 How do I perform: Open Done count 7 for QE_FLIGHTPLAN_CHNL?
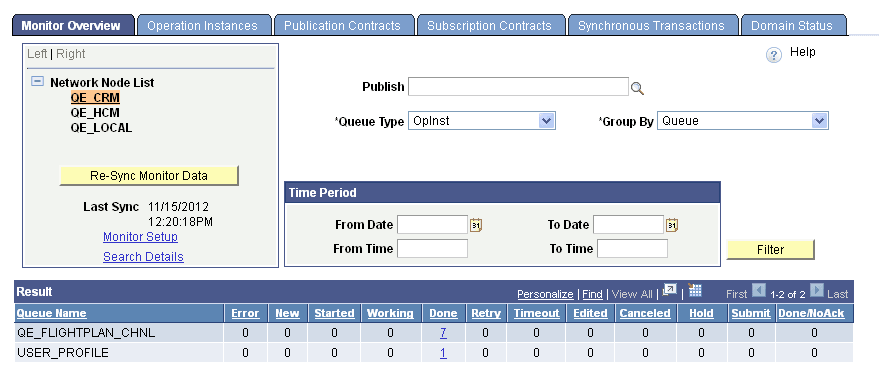point(443,333)
